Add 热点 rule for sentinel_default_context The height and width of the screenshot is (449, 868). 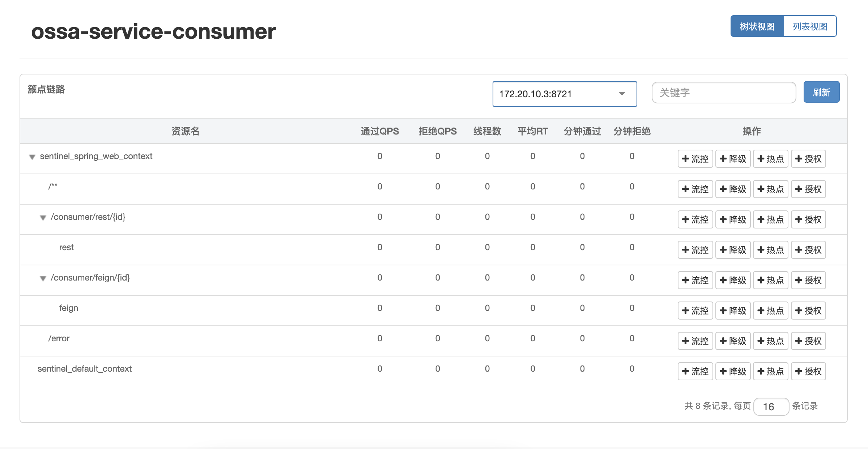click(771, 371)
